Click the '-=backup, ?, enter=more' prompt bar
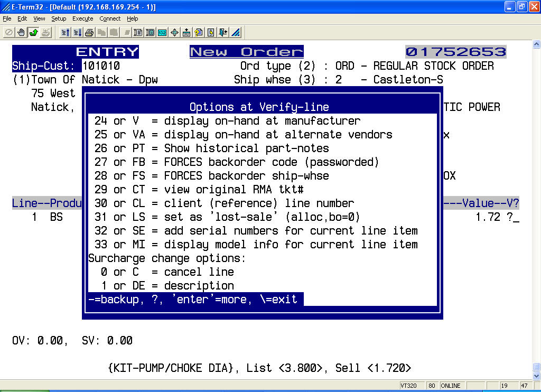Screen dimensions: 541x392 coord(196,299)
